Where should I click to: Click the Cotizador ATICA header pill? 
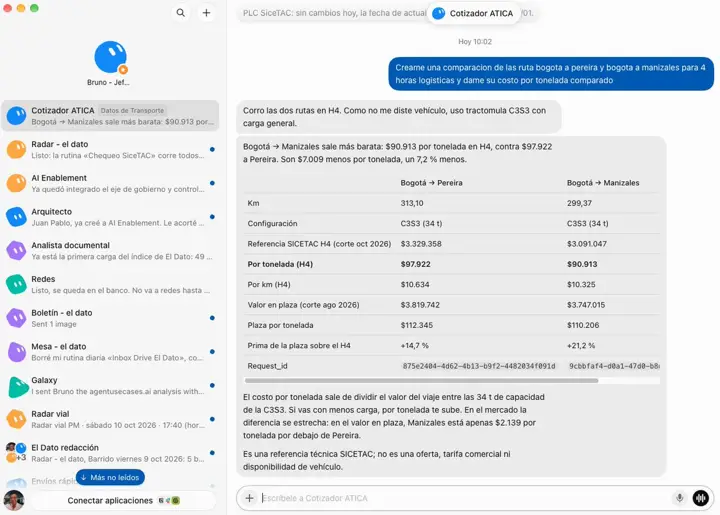coord(474,13)
